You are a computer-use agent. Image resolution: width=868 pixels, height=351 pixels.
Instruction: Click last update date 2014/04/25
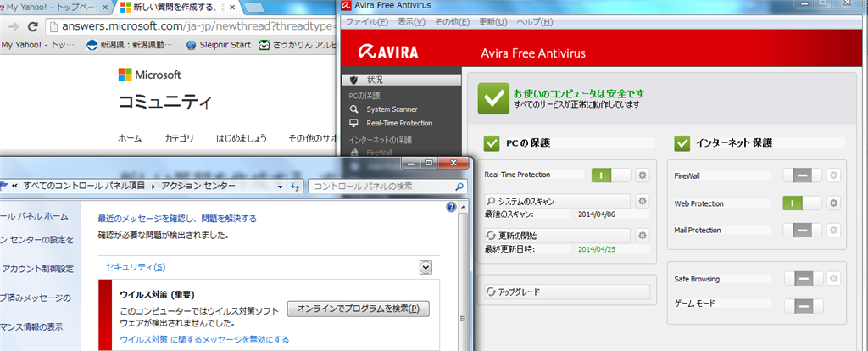(597, 249)
